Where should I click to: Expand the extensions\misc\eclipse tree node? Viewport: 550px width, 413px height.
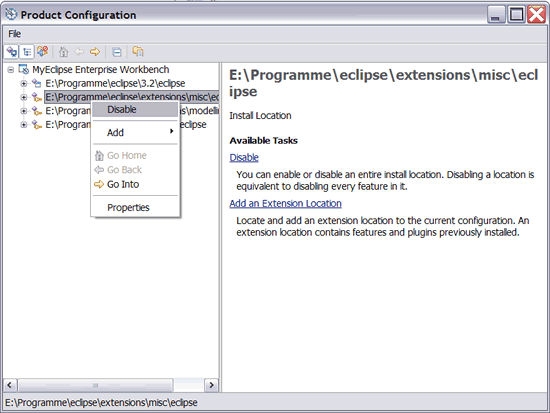point(24,97)
